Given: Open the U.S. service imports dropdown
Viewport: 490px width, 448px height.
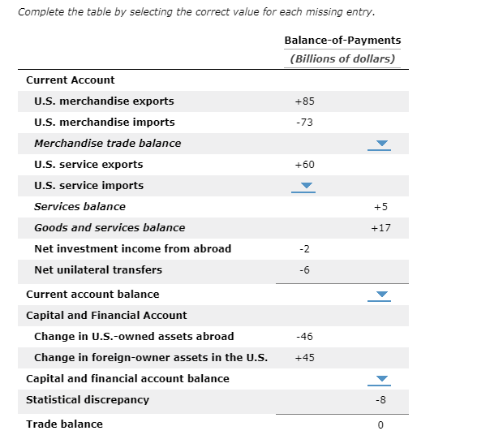Looking at the screenshot, I should click(303, 187).
